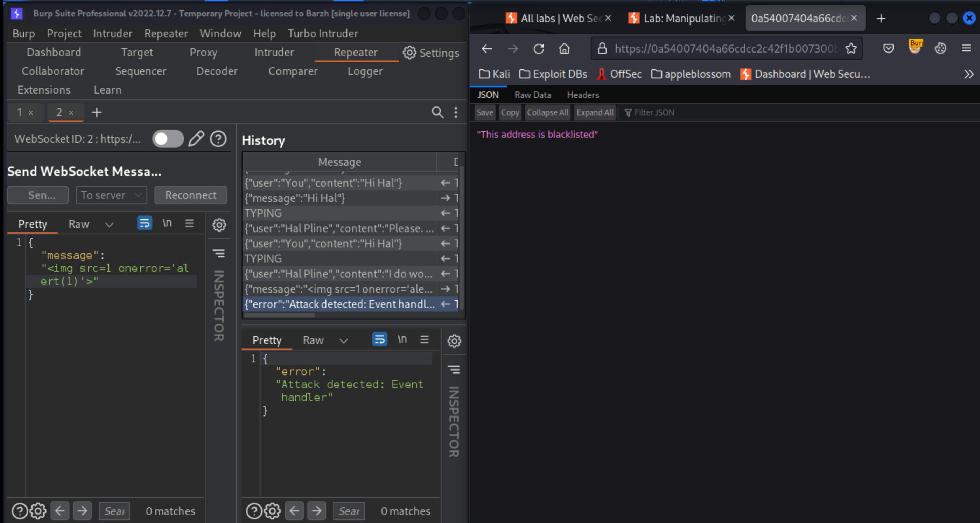This screenshot has width=980, height=523.
Task: Toggle word wrap in history viewer
Action: (380, 339)
